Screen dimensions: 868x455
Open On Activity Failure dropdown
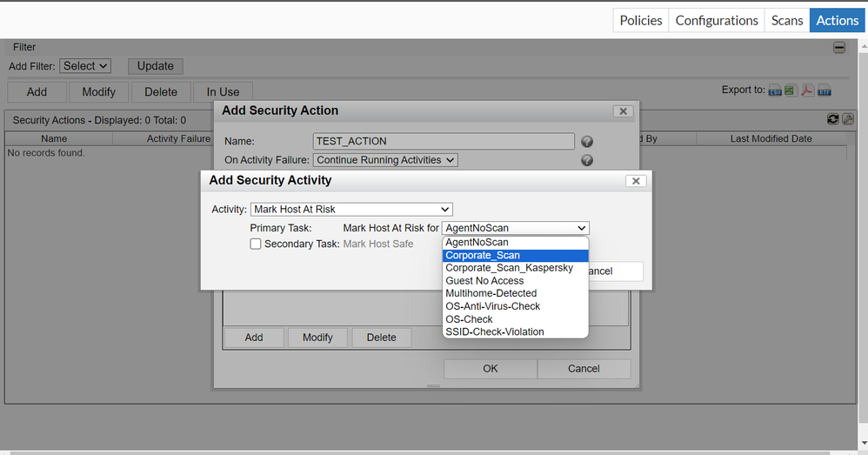385,160
